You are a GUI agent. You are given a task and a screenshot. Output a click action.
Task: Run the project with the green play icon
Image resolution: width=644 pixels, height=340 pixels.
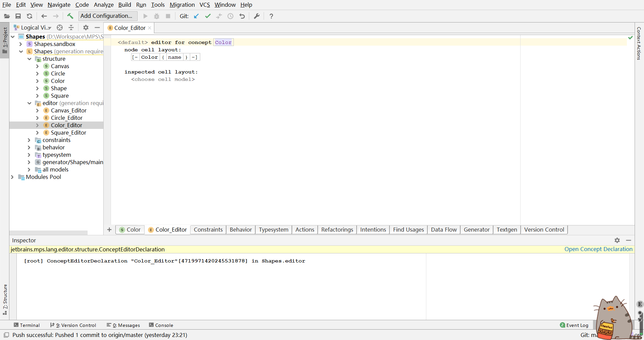point(145,16)
